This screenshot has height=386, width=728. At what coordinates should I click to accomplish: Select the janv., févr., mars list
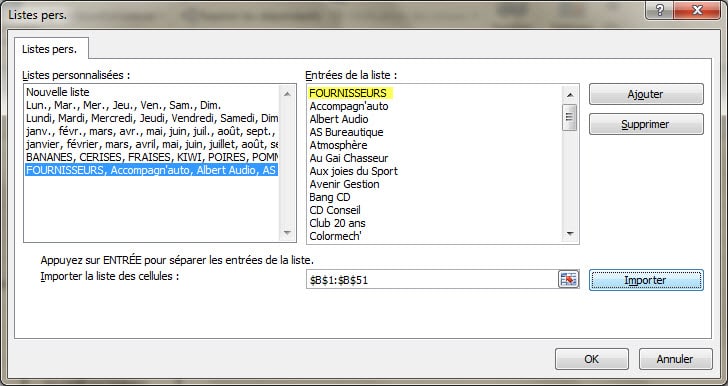tap(152, 131)
